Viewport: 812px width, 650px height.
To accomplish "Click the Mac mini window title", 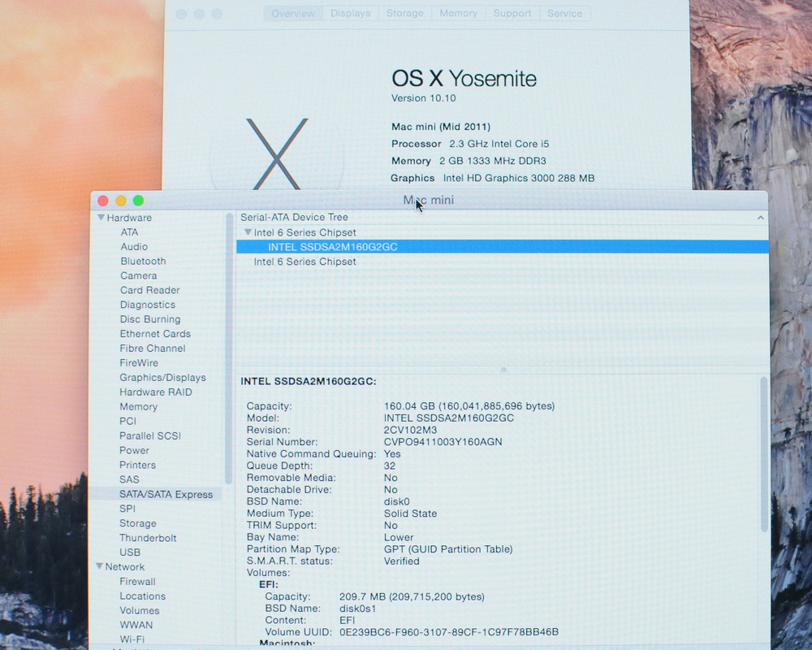I will (428, 200).
